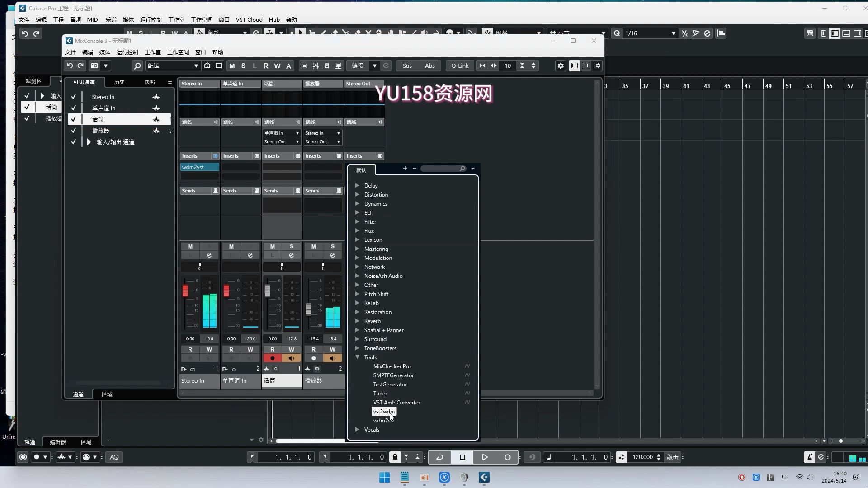Viewport: 868px width, 488px height.
Task: Click the Inserts section icon on Stereo In
Action: coord(215,156)
